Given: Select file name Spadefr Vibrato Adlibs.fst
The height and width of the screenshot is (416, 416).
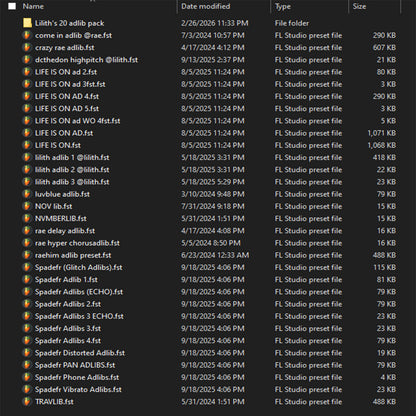Looking at the screenshot, I should (x=78, y=390).
